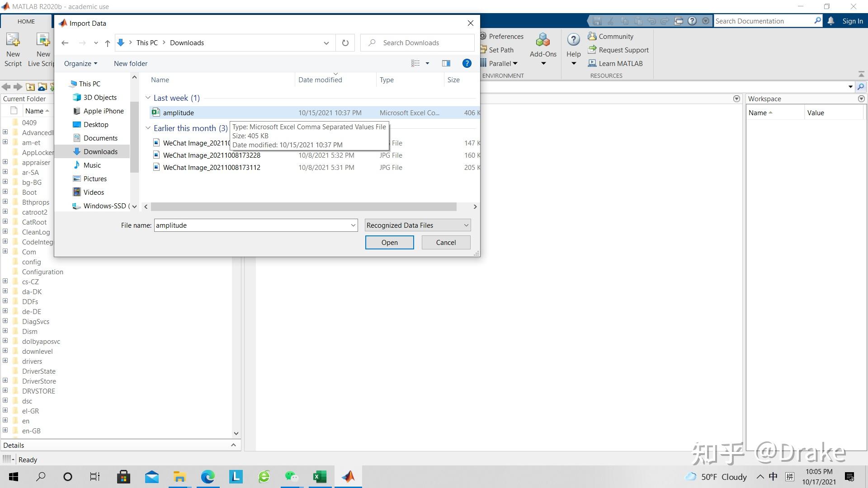
Task: Click the Add-Ons icon in toolstrip
Action: [x=542, y=41]
